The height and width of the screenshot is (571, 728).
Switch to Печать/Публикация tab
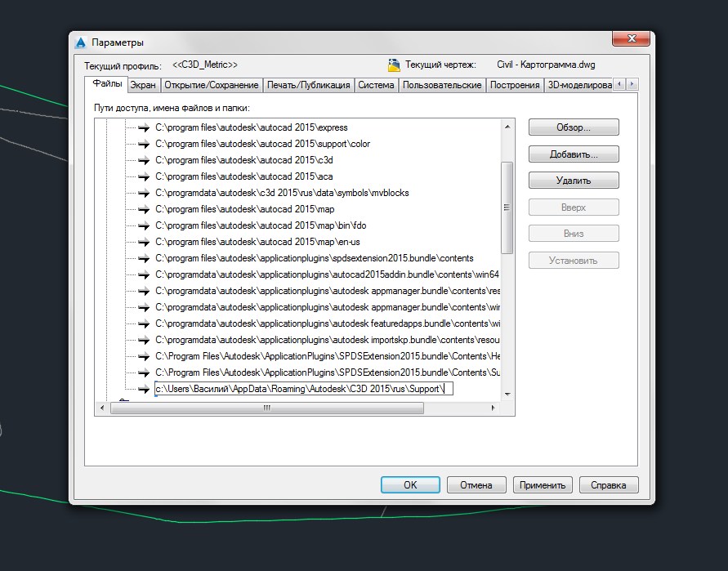click(x=308, y=85)
